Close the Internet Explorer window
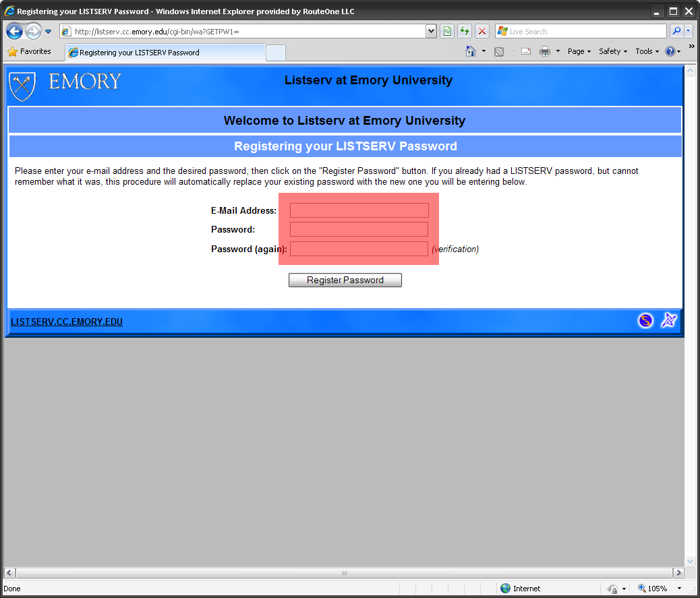This screenshot has height=598, width=700. tap(689, 11)
